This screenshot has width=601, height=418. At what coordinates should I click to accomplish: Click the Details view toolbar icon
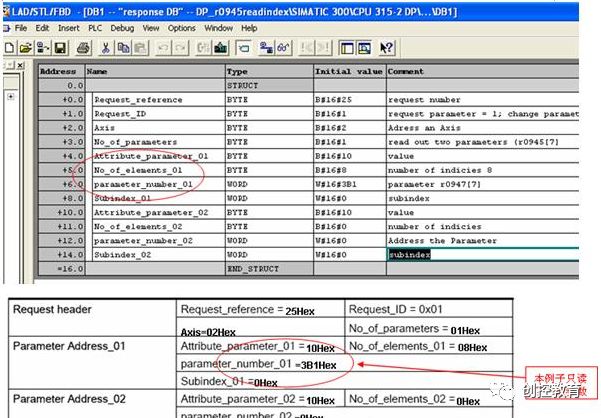point(364,48)
